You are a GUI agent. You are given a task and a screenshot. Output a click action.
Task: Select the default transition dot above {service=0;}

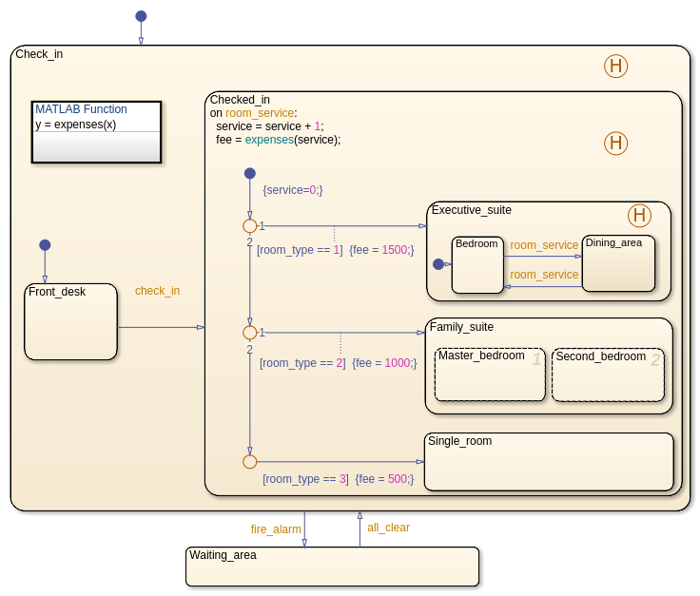(250, 173)
